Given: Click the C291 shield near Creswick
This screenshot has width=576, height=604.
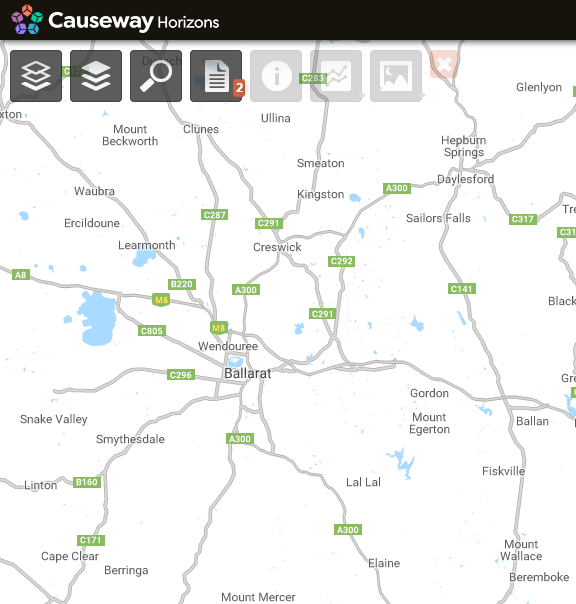Looking at the screenshot, I should 269,223.
